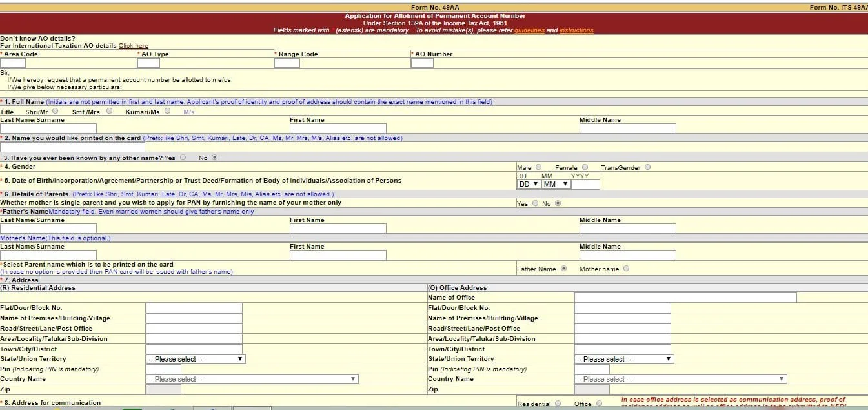Screen dimensions: 868x410
Task: Expand residential State/Union Territory dropdown
Action: [195, 359]
